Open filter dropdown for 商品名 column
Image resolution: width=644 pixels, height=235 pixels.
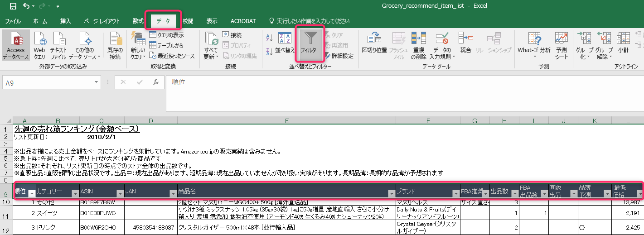391,193
